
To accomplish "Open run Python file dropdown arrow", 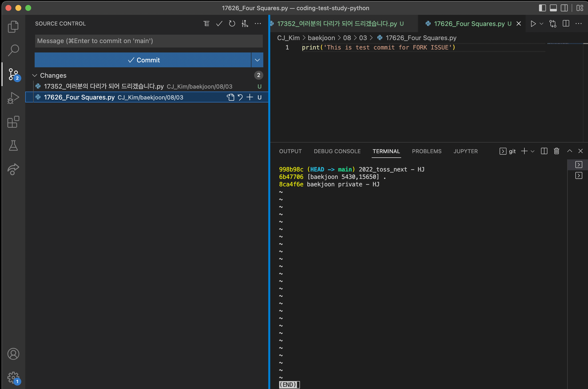I will (541, 24).
